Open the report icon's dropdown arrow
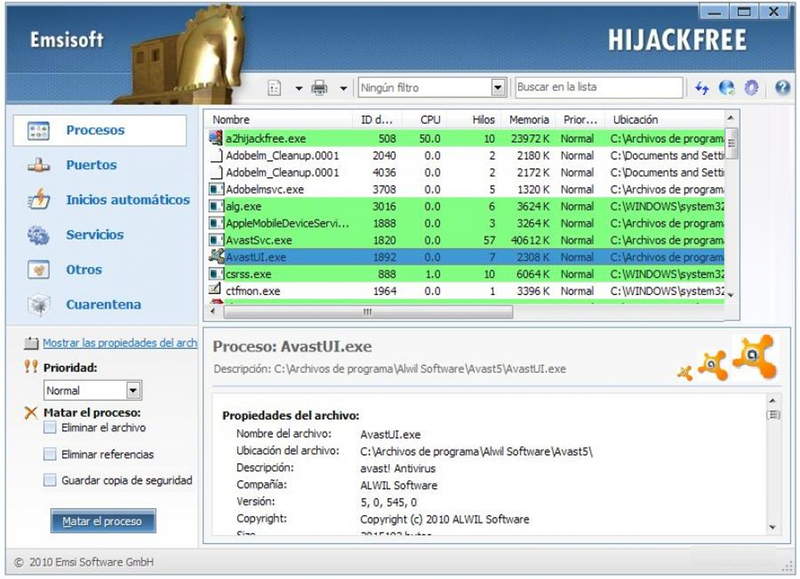 299,88
